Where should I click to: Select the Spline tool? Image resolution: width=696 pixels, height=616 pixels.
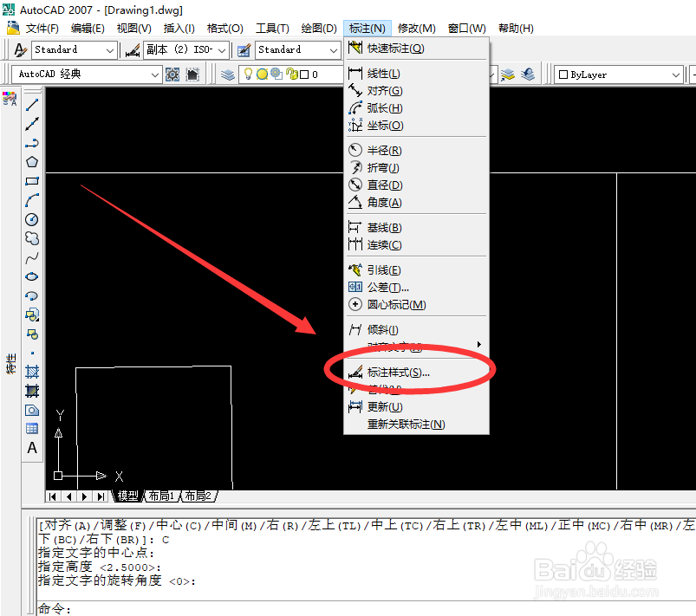point(32,257)
